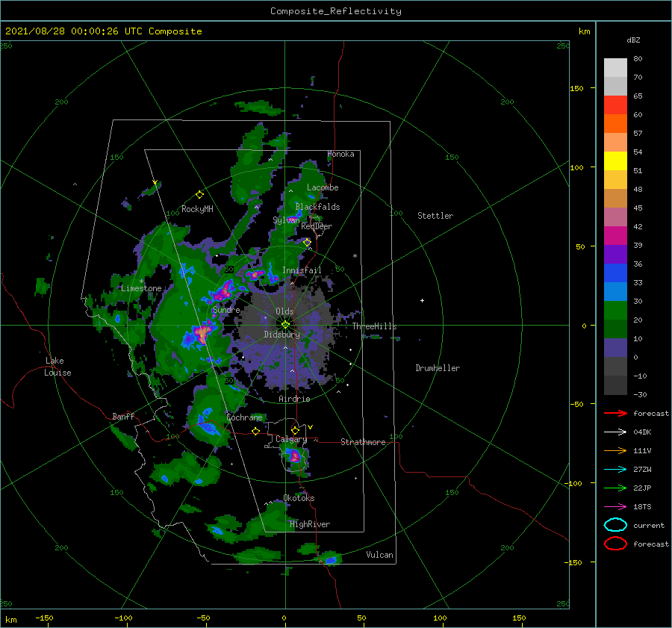Pick the orange swatch between 60 and 57
The height and width of the screenshot is (628, 672).
coord(615,123)
